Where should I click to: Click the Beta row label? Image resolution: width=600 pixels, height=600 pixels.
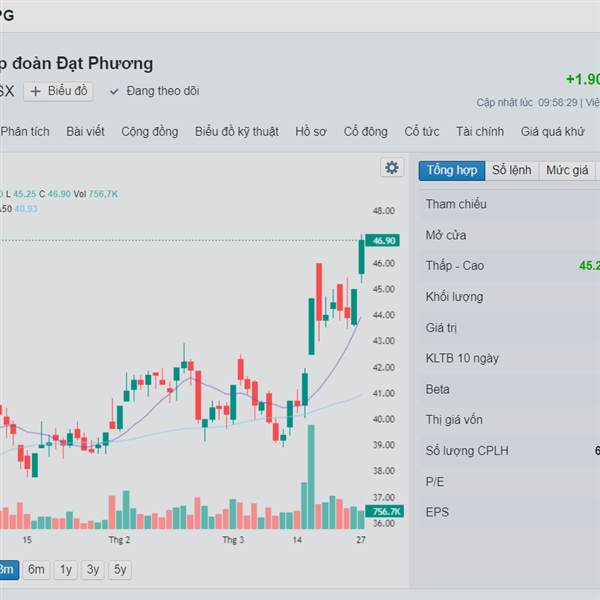[437, 389]
